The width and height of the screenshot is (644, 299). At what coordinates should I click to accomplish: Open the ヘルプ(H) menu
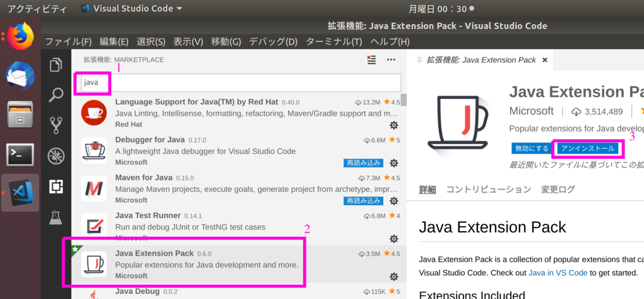click(x=390, y=42)
